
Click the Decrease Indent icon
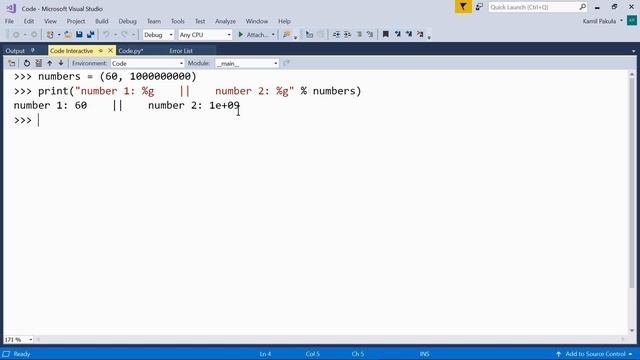tap(336, 35)
